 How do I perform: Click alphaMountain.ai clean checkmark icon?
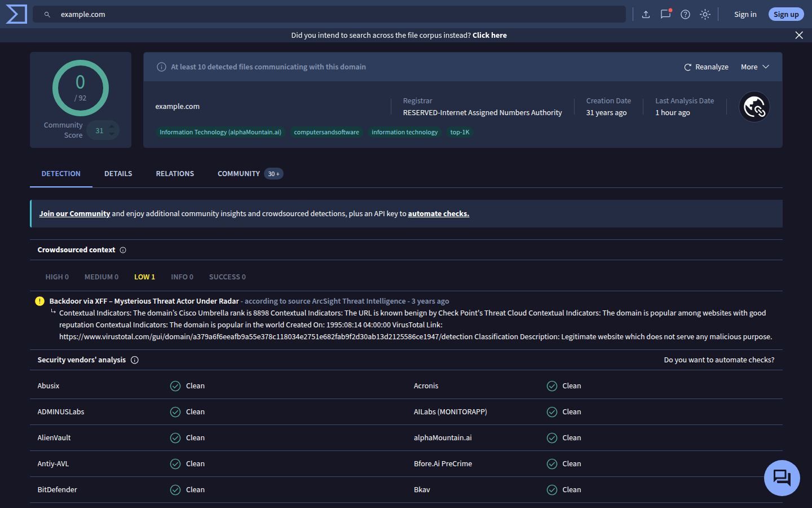coord(552,438)
